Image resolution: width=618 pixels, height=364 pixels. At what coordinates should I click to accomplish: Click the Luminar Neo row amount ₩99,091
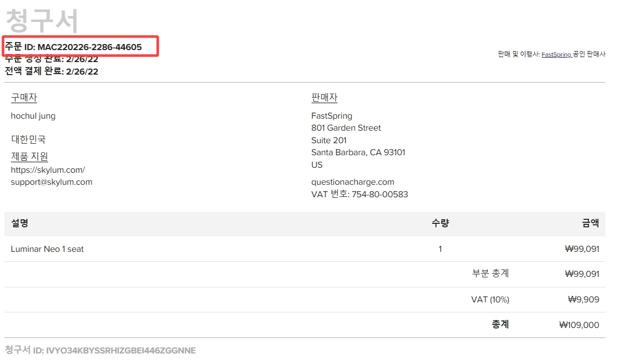tap(582, 249)
